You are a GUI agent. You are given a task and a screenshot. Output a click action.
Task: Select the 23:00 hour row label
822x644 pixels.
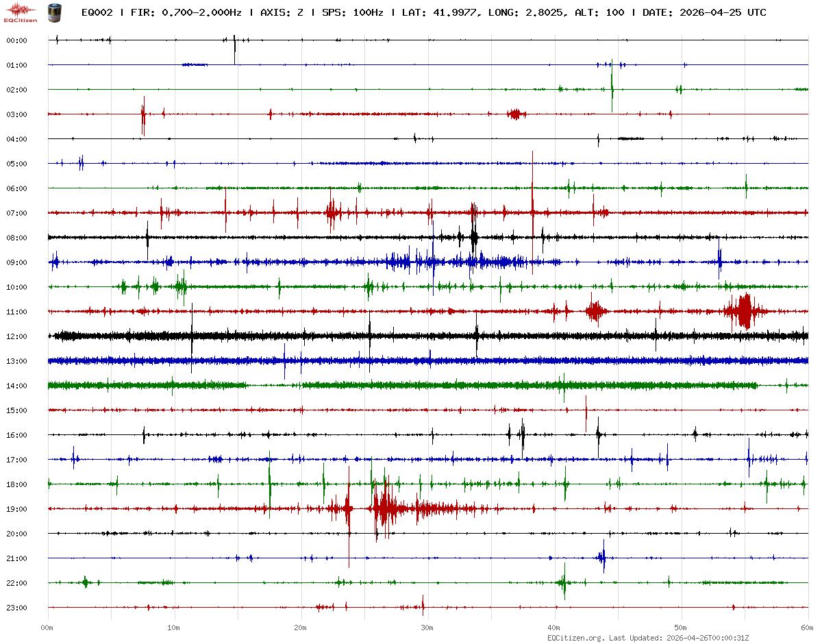tap(16, 608)
